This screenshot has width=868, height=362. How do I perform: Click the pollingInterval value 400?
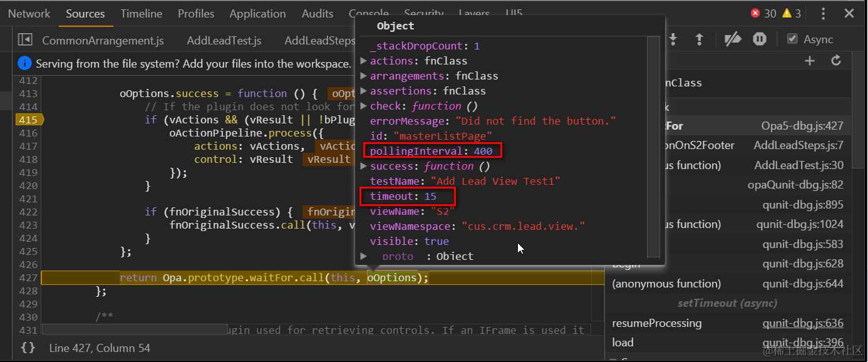[x=483, y=151]
